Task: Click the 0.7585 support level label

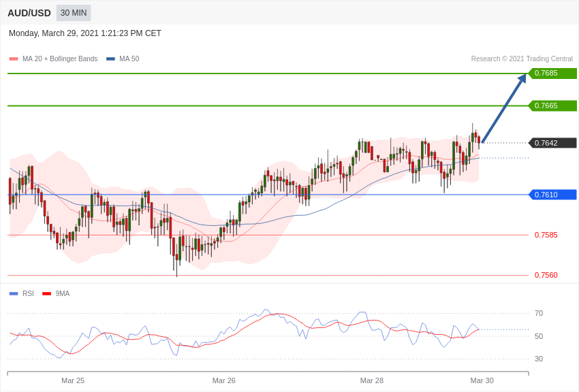Action: click(x=546, y=235)
